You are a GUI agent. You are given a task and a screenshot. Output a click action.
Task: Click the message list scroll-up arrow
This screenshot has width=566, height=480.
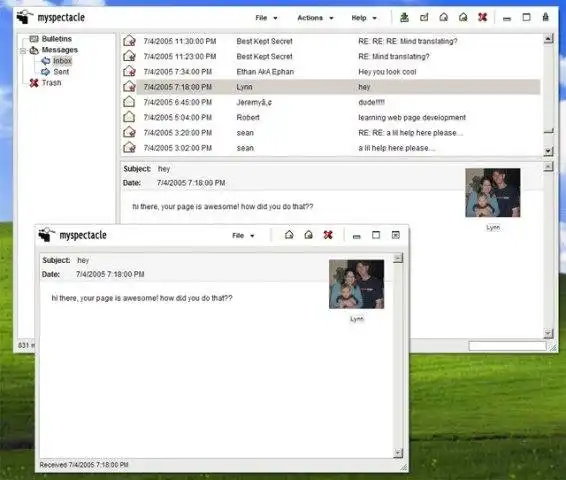click(x=548, y=39)
